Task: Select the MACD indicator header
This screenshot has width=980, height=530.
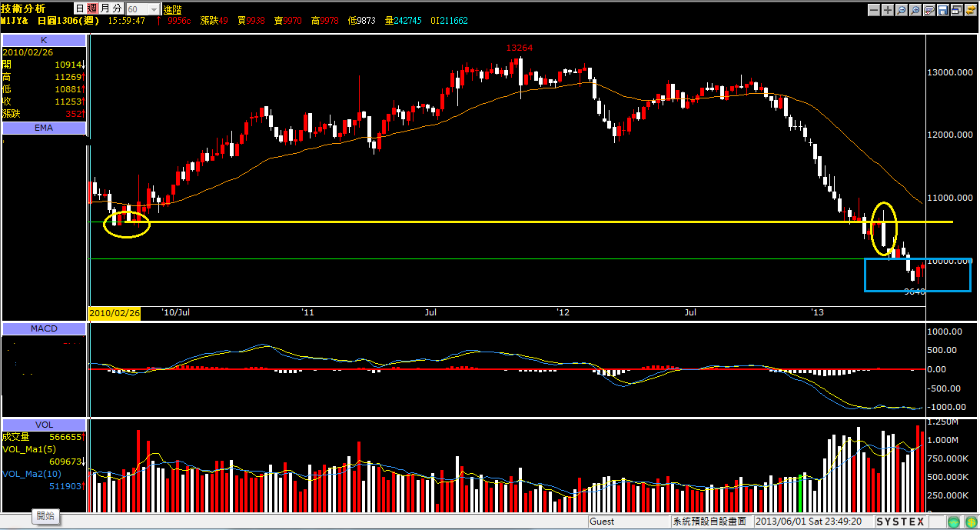Action: click(43, 329)
